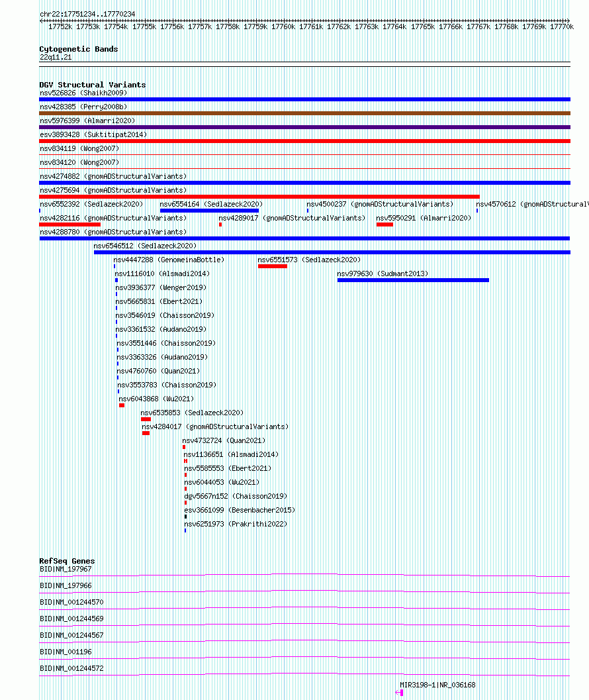589x700 pixels.
Task: Select esv3661099 (Besenbacher2015) variant
Action: 240,510
